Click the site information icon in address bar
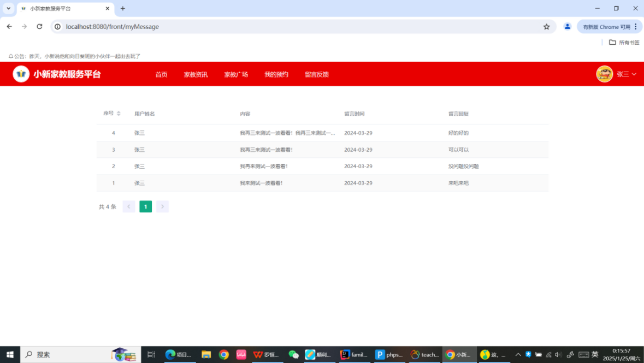This screenshot has height=363, width=644. coord(57,26)
